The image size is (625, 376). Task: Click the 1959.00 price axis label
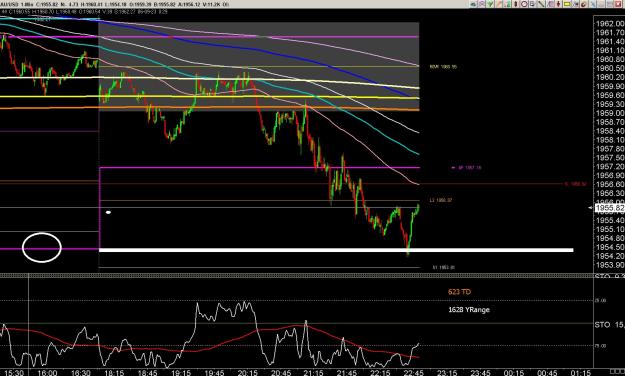[x=610, y=113]
